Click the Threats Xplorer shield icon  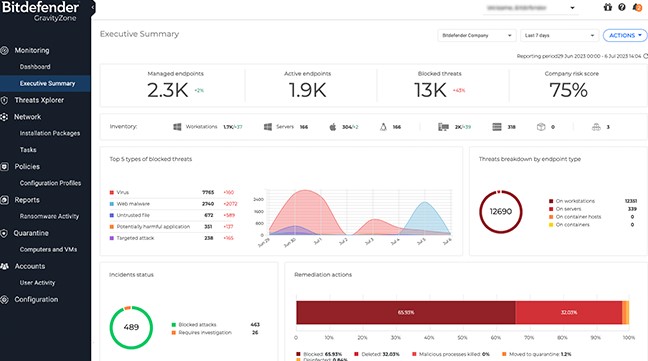click(x=4, y=100)
